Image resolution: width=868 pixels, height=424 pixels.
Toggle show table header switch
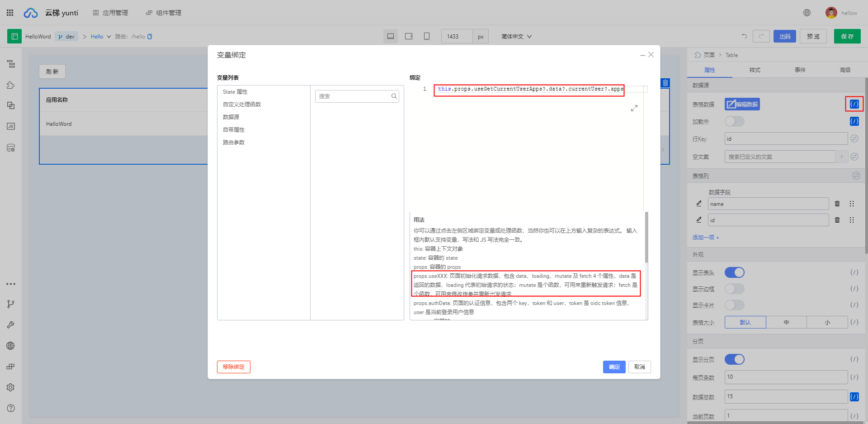(x=735, y=272)
